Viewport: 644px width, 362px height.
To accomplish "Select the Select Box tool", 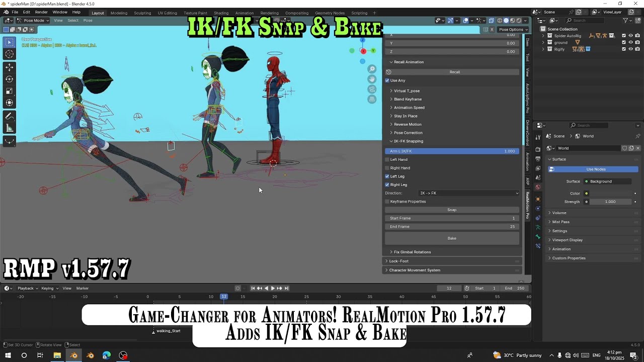I will [10, 43].
